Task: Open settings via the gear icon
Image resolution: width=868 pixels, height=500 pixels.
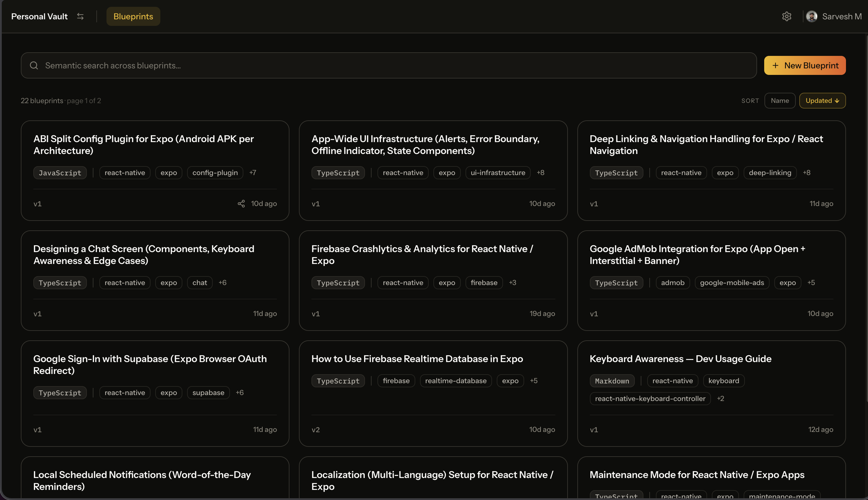Action: (786, 16)
